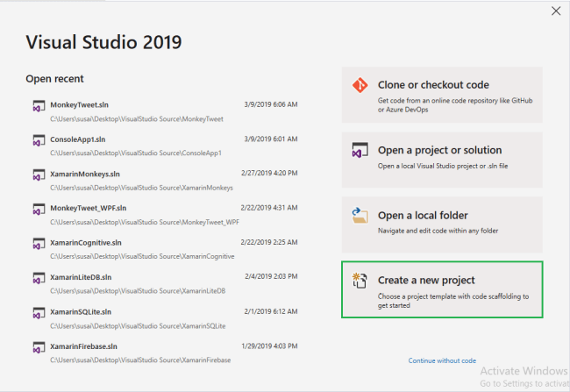Open ConsoleApp1.sln from the recent list
Image resolution: width=570 pixels, height=392 pixels.
point(80,139)
